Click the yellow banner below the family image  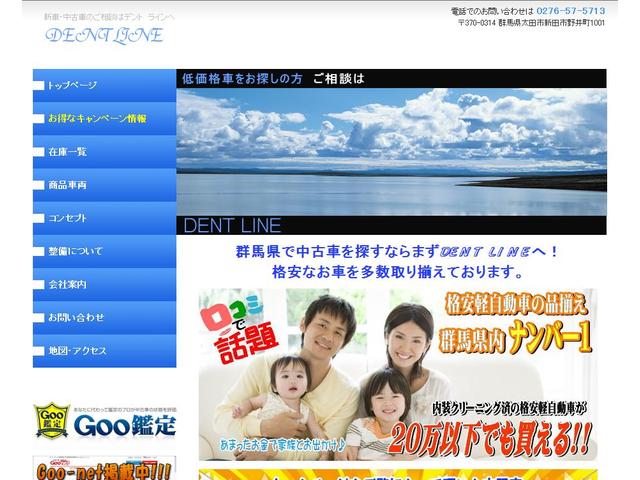tap(397, 474)
